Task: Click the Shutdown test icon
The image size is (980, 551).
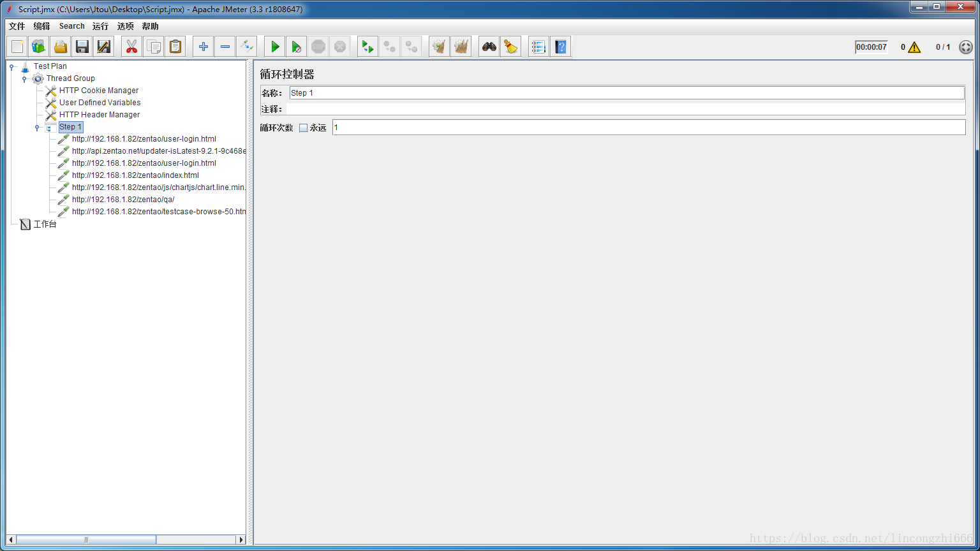Action: point(340,47)
